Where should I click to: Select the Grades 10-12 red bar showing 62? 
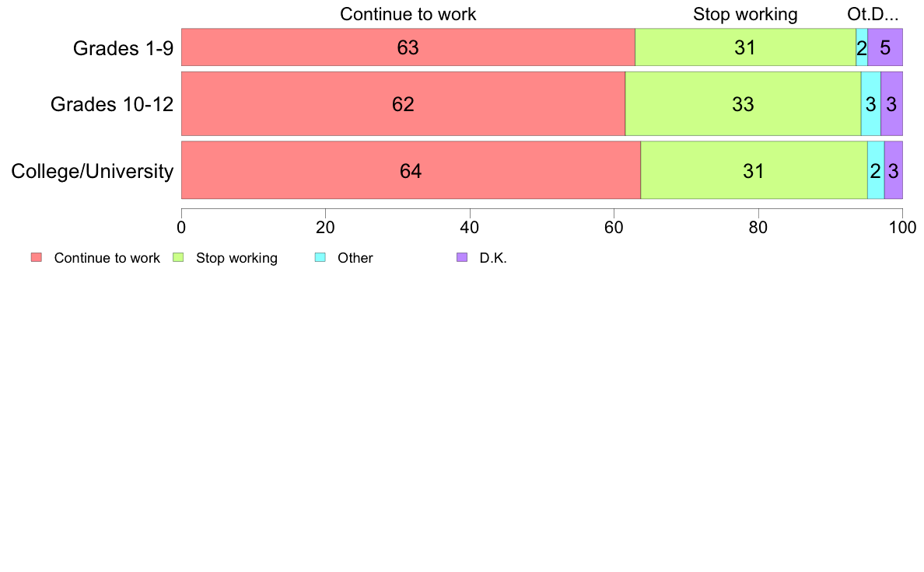(x=403, y=103)
